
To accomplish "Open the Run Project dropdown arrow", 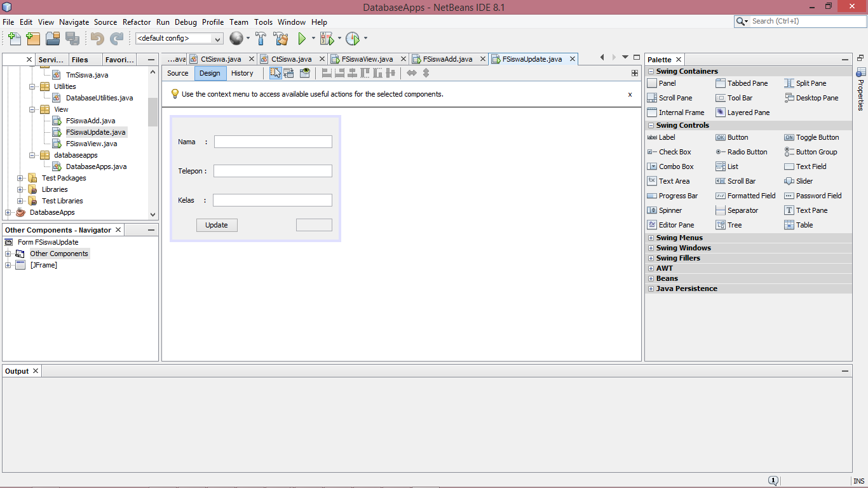I will tap(313, 39).
